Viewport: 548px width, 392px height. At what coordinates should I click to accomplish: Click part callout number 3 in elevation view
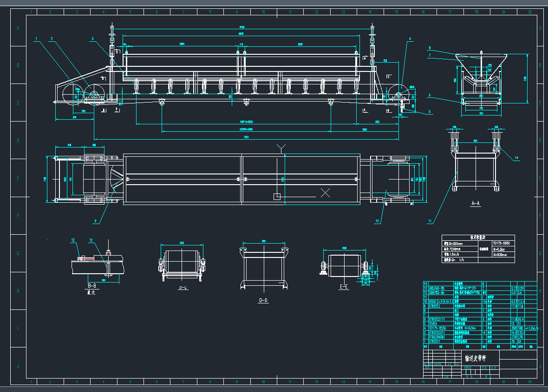(92, 39)
